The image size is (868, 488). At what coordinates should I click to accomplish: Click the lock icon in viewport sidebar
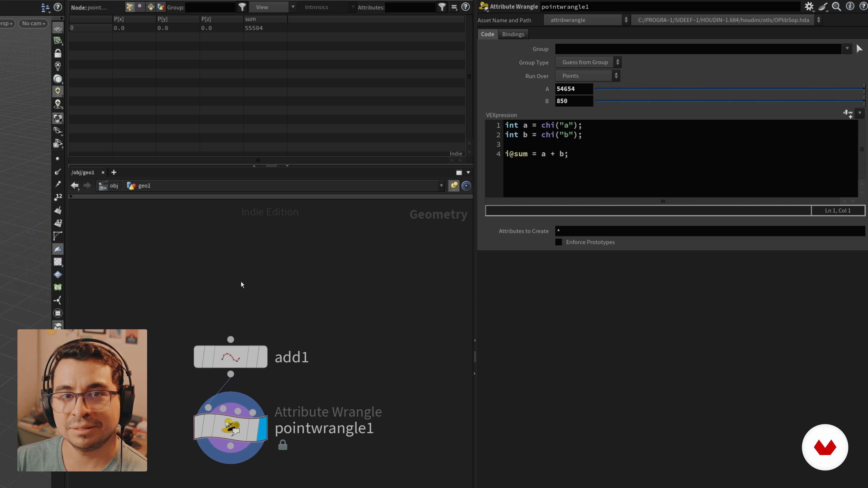coord(58,54)
